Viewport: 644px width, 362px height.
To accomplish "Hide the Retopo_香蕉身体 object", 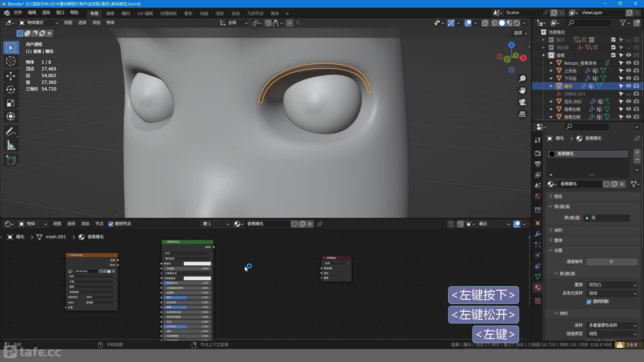I will [629, 63].
